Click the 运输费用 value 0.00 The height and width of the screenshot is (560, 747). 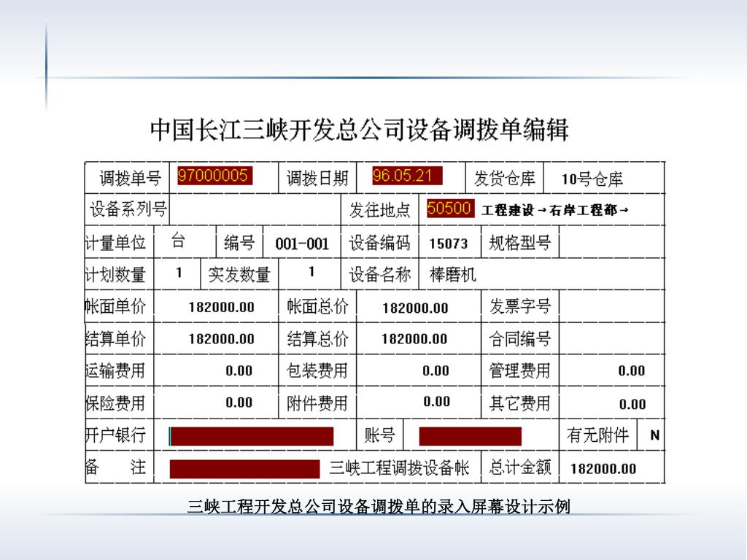click(239, 370)
